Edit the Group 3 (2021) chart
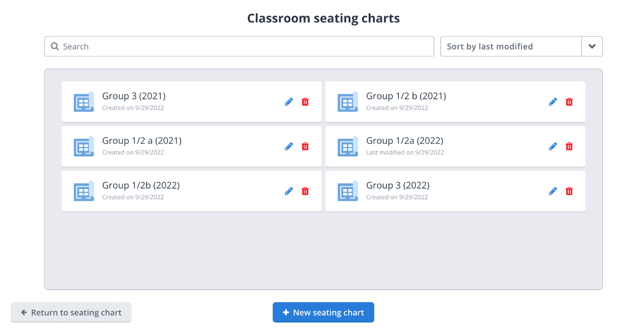Viewport: 644px width, 332px height. 289,102
